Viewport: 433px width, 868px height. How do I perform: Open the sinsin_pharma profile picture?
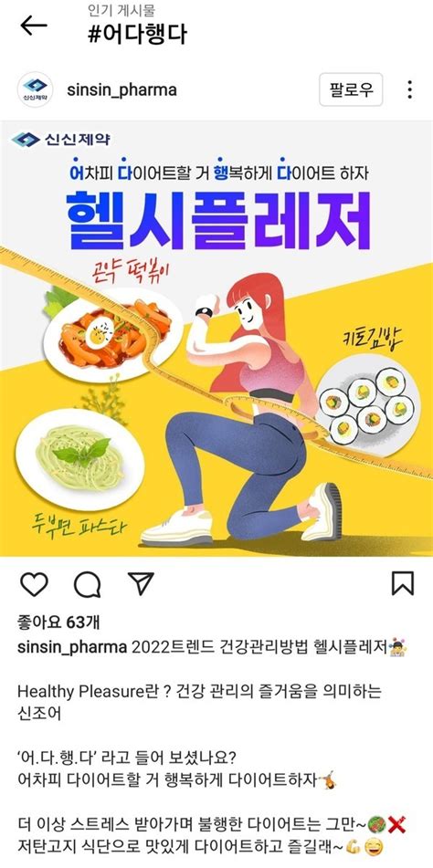click(x=36, y=89)
